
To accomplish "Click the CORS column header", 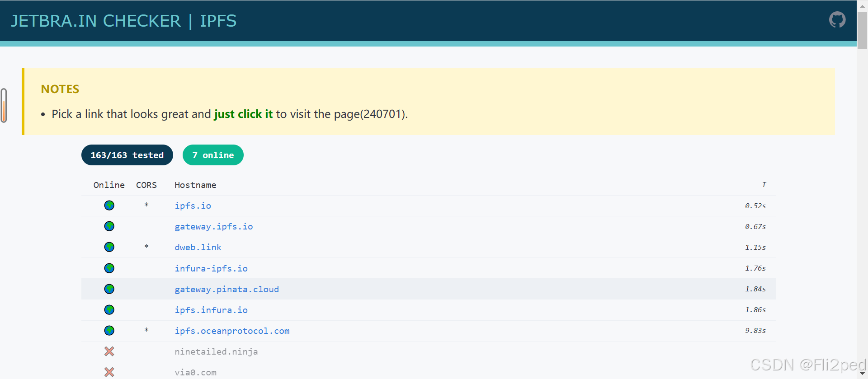I will [x=146, y=185].
